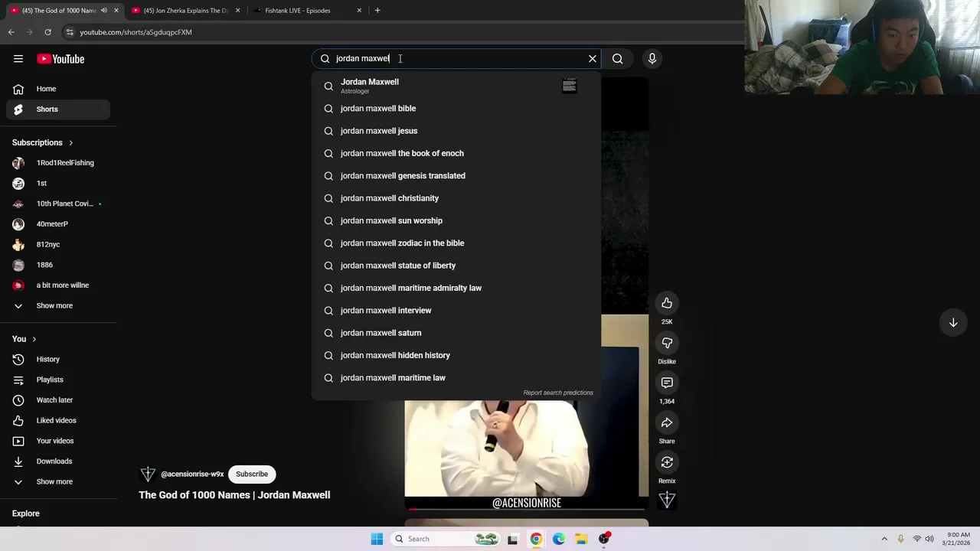Open File Explorer from the taskbar
980x551 pixels.
coord(581,539)
